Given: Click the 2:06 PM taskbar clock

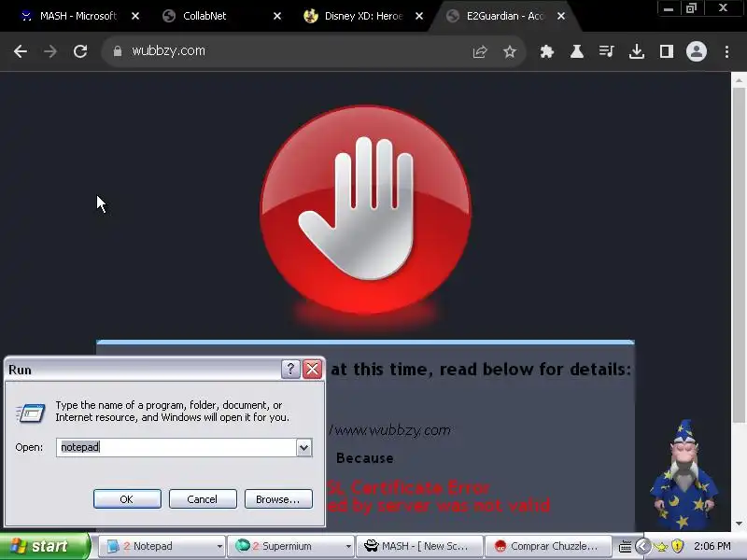Looking at the screenshot, I should [712, 546].
